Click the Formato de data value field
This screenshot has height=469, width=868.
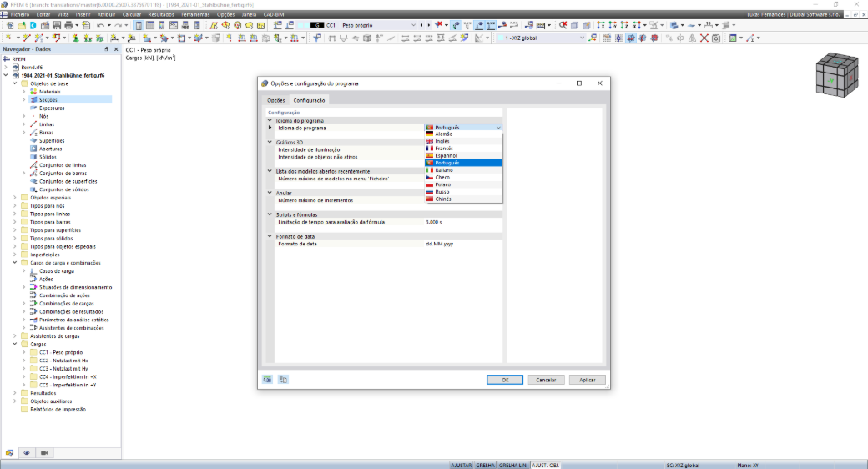pyautogui.click(x=463, y=244)
